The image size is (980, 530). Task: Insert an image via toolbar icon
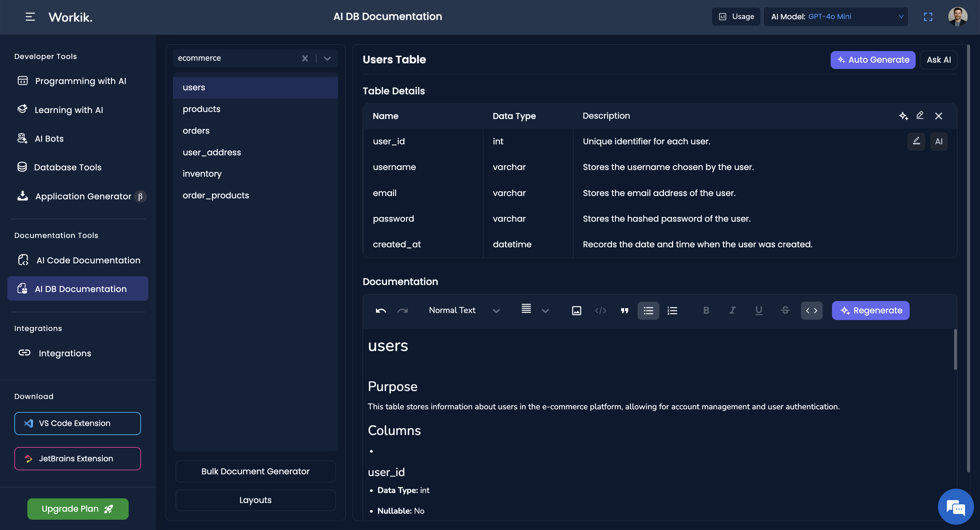tap(576, 310)
